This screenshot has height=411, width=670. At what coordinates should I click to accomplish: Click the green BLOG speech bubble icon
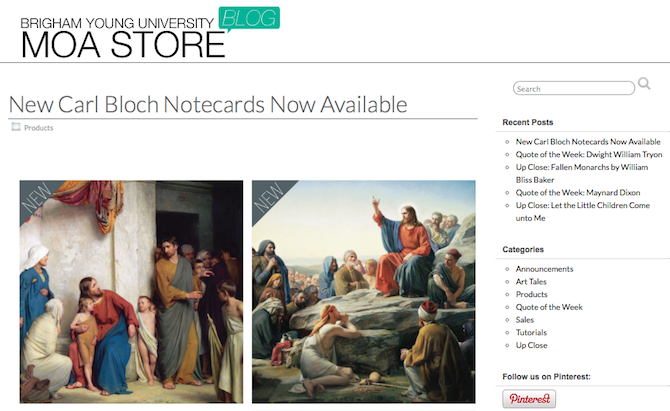pyautogui.click(x=249, y=19)
